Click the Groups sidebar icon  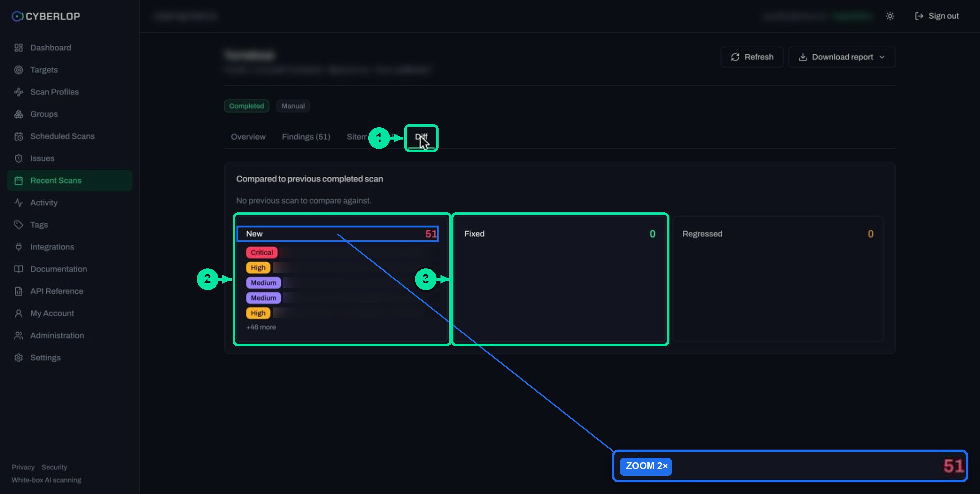(18, 114)
